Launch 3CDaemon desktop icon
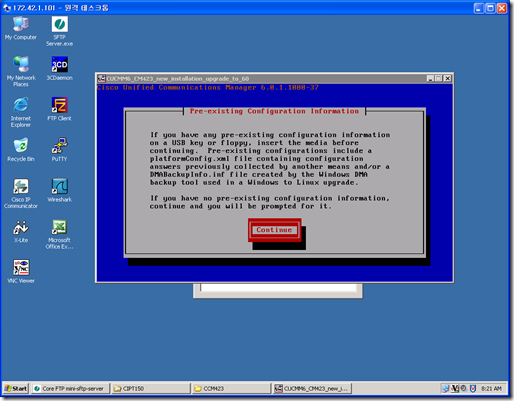Viewport: 514px width, 401px height. (x=59, y=68)
